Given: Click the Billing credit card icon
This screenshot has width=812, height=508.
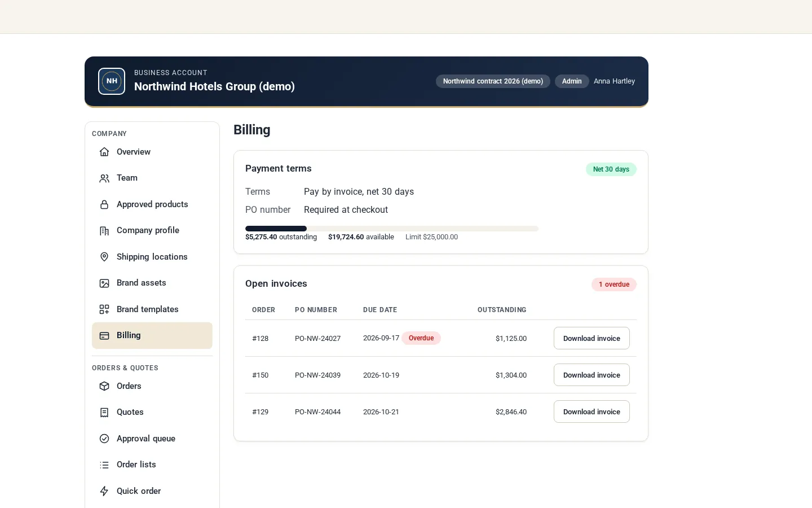Looking at the screenshot, I should point(104,336).
